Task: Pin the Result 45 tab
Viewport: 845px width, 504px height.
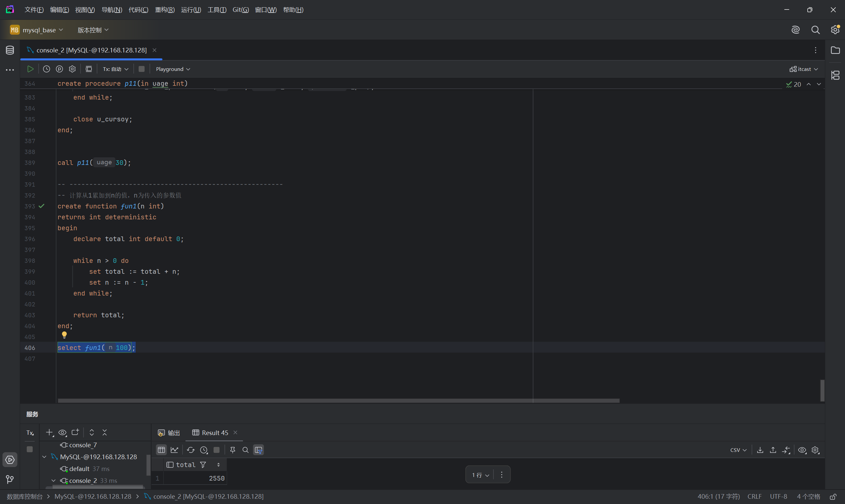Action: click(x=233, y=450)
